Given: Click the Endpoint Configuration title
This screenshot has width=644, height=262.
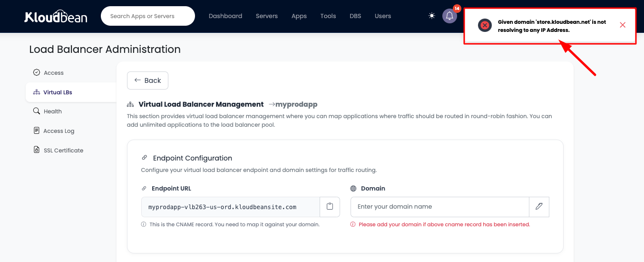Looking at the screenshot, I should click(193, 158).
